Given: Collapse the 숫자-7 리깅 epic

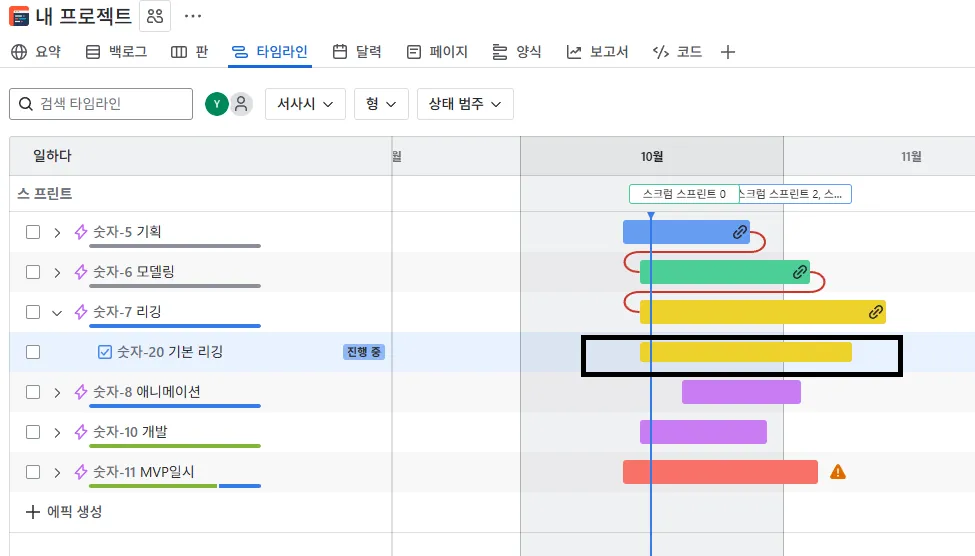Looking at the screenshot, I should pos(57,312).
